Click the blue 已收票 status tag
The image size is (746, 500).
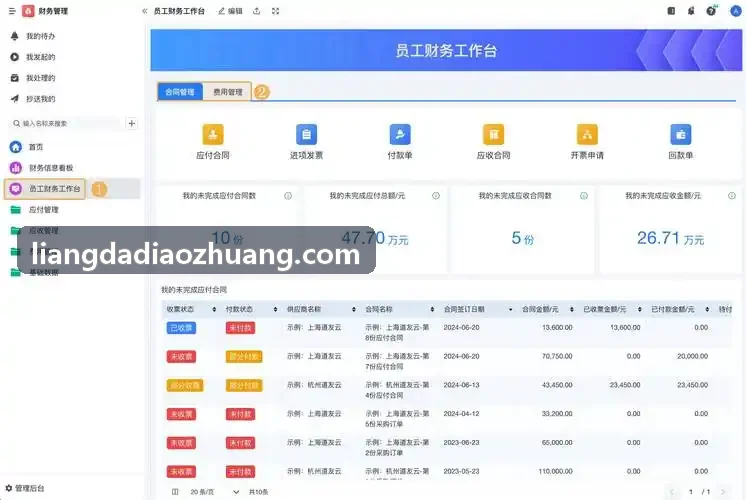[x=181, y=328]
